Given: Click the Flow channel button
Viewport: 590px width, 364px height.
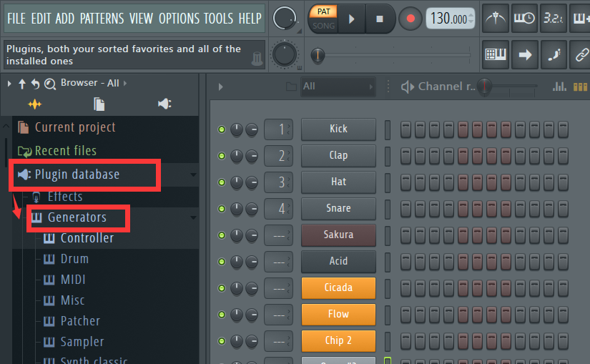Looking at the screenshot, I should coord(338,314).
